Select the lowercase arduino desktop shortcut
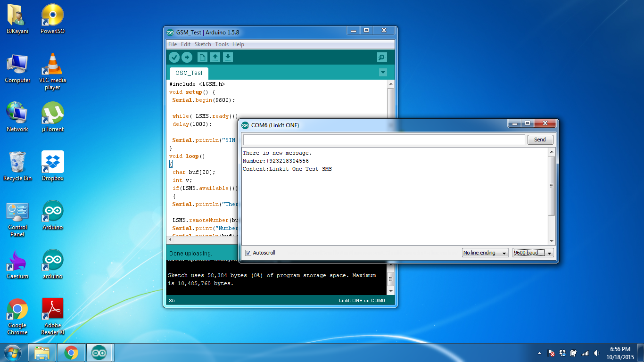The image size is (644, 362). (x=52, y=264)
